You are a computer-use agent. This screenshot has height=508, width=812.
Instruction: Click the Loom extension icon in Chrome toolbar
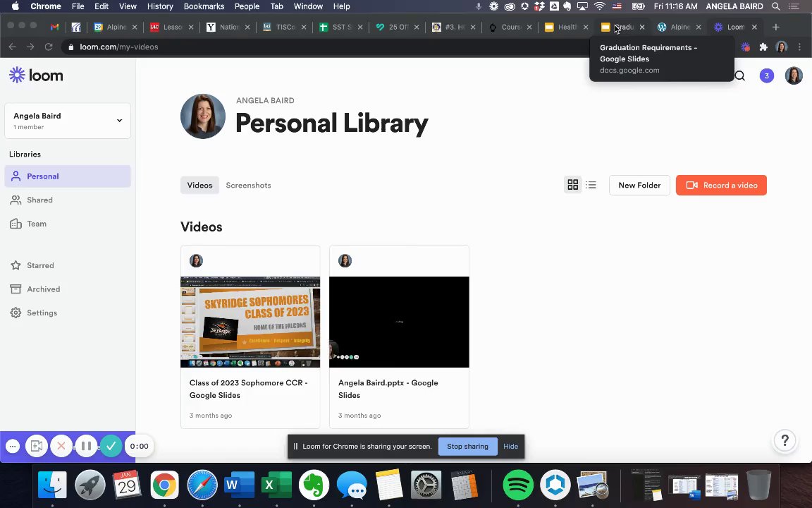coord(745,47)
